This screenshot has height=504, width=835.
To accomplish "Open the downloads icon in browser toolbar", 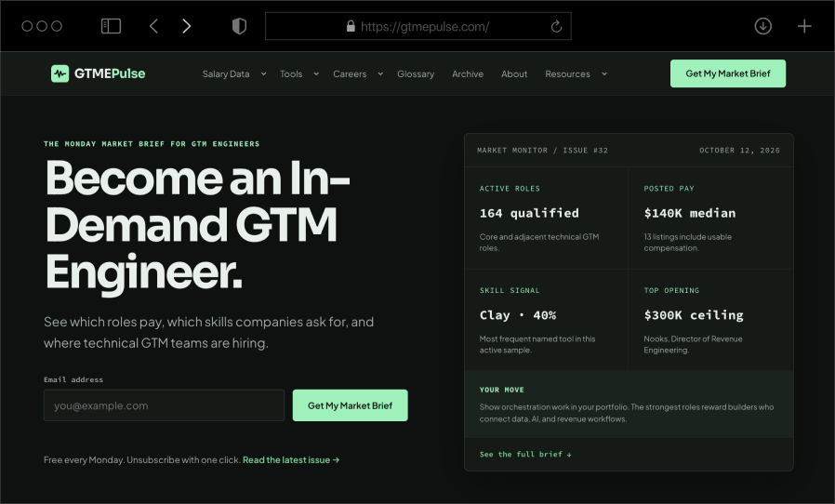I will [762, 26].
